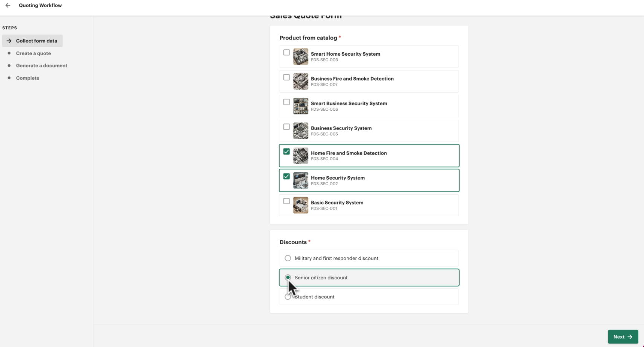Click the arrow icon inside the Next button
644x347 pixels.
(x=630, y=337)
